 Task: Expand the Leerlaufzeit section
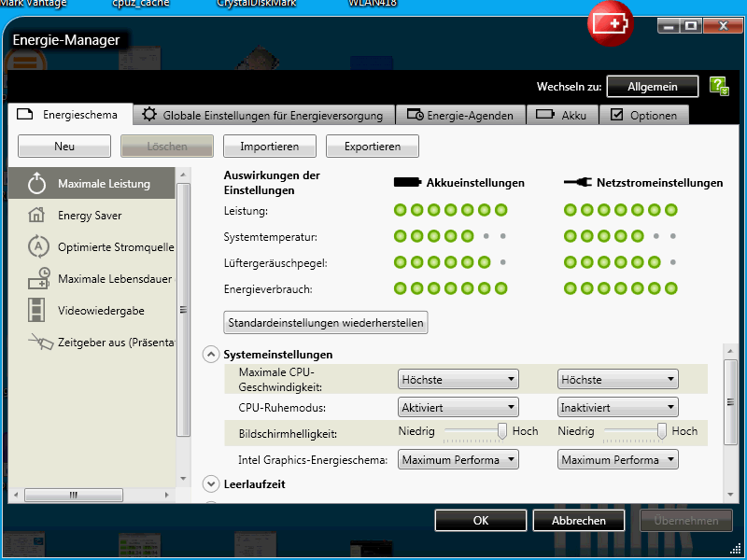(x=211, y=483)
